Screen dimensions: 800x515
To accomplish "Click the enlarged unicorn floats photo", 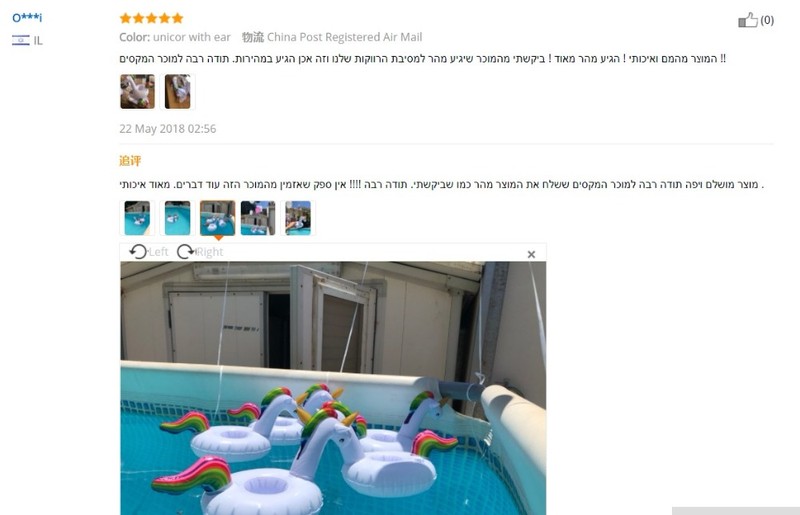I will (333, 388).
